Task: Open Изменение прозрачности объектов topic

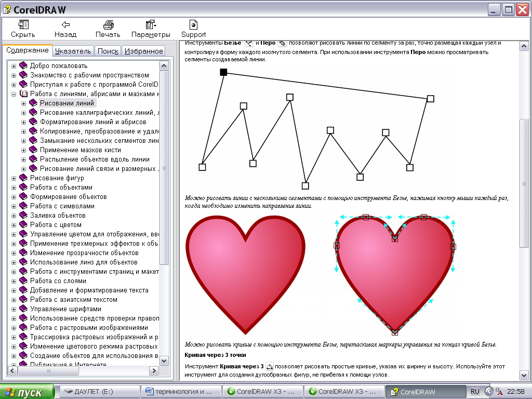Action: pyautogui.click(x=84, y=253)
